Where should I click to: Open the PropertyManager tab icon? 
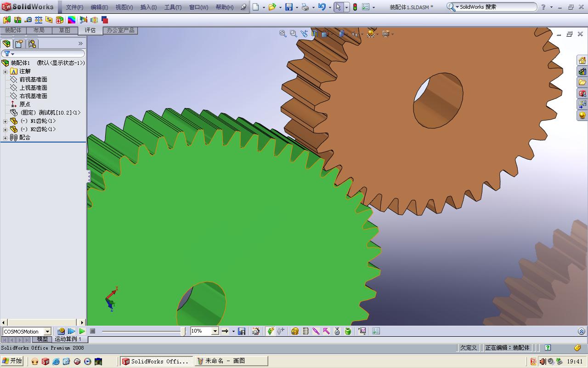click(19, 44)
